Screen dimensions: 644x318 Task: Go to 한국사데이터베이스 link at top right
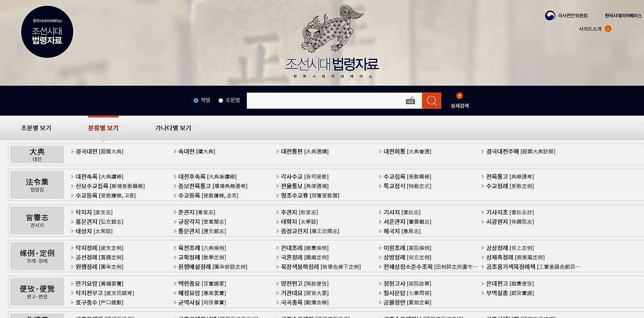coord(623,16)
